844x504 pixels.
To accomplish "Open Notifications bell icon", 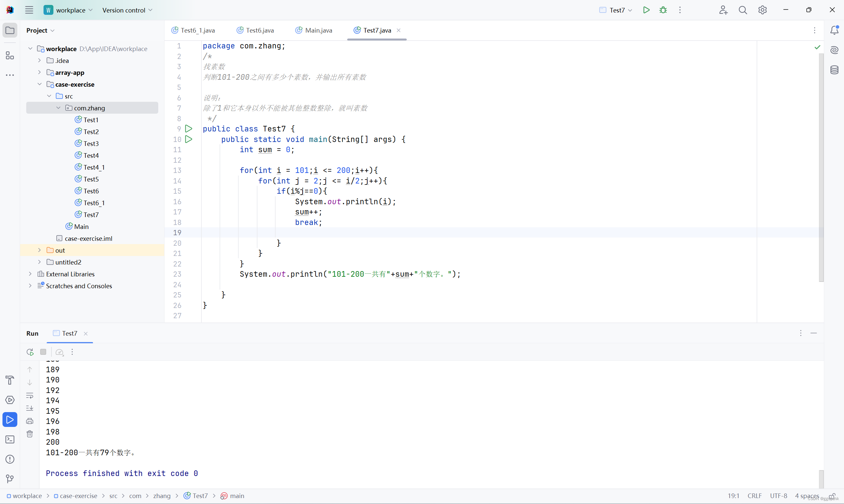I will (x=834, y=30).
